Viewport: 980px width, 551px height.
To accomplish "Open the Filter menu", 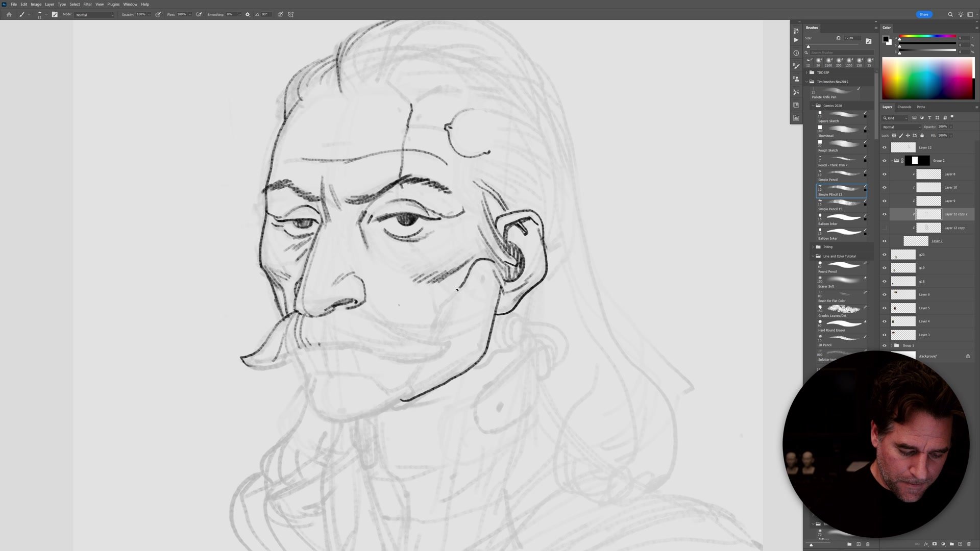I will tap(87, 4).
